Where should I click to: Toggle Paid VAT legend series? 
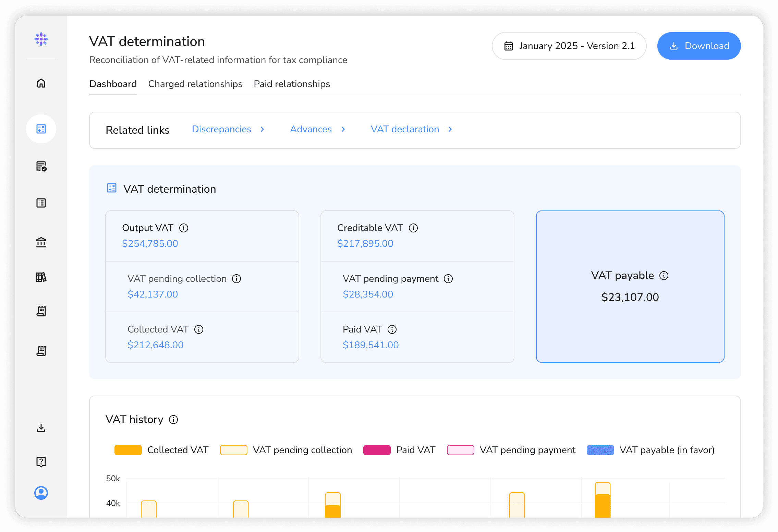pos(377,450)
